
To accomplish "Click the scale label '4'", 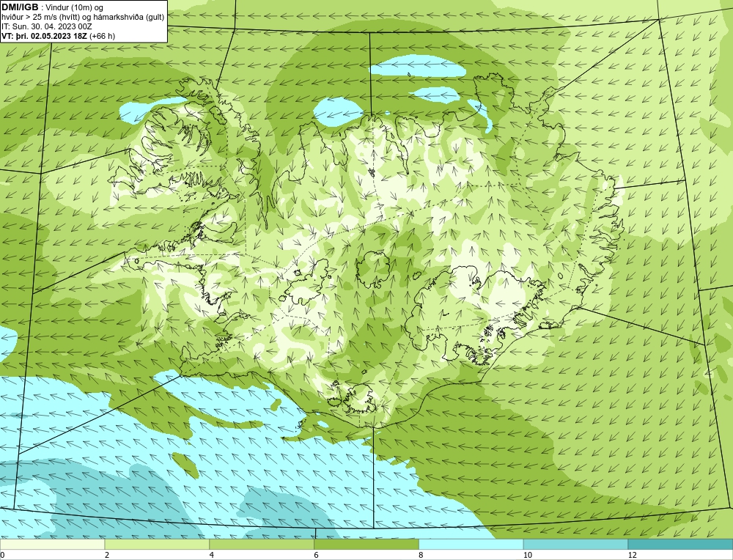I will 212,555.
